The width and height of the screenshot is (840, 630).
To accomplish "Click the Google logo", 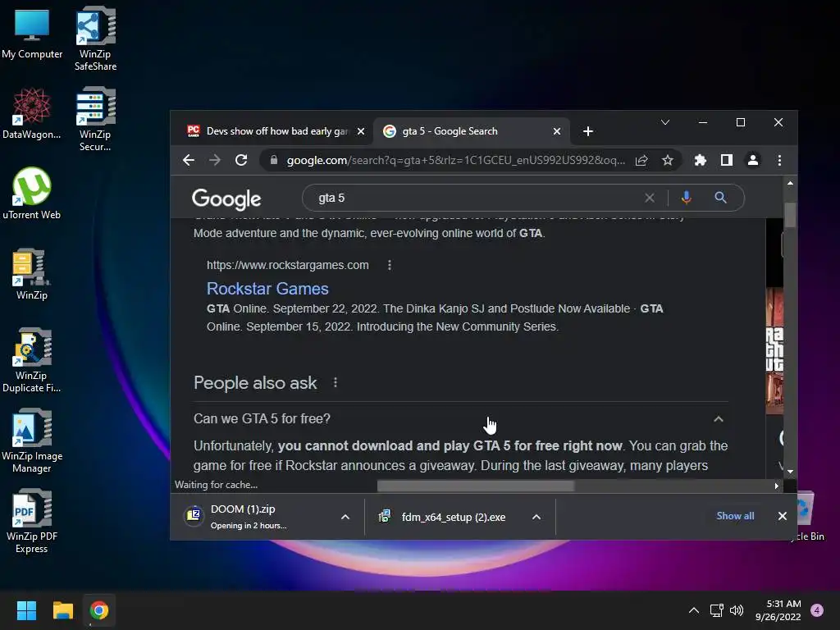I will [x=226, y=199].
